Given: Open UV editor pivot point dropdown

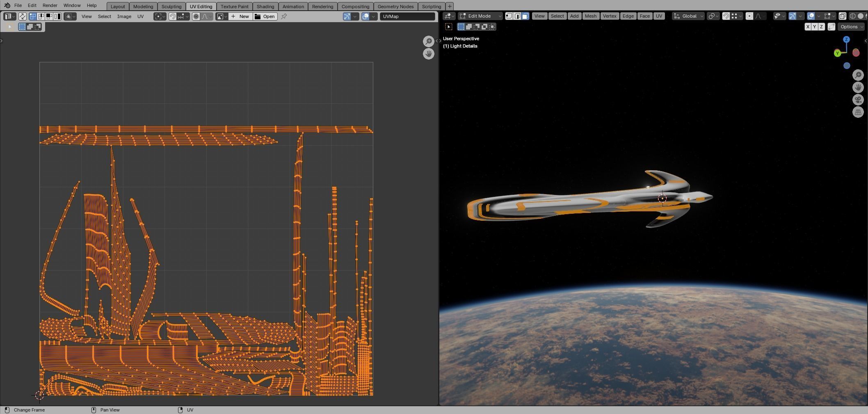Looking at the screenshot, I should point(160,16).
